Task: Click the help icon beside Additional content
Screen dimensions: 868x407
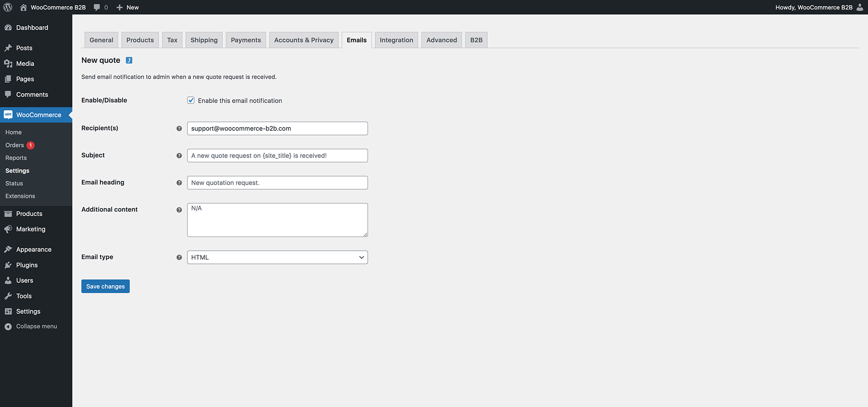Action: (x=179, y=210)
